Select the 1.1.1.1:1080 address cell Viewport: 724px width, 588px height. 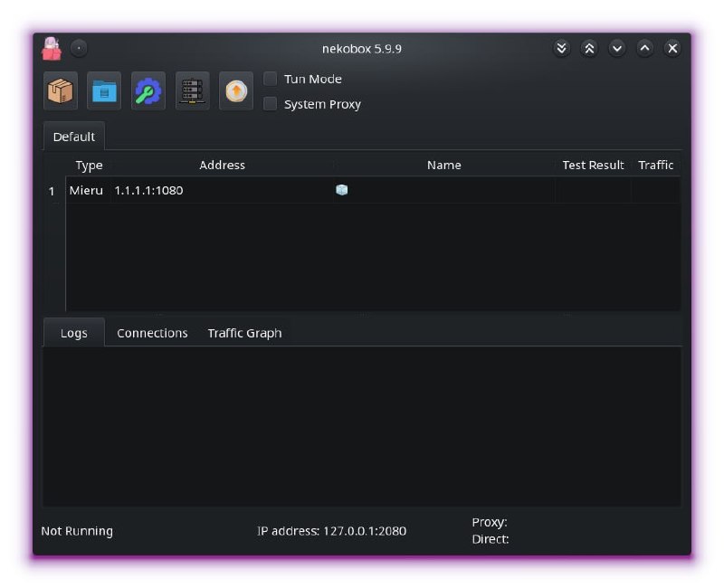(222, 190)
